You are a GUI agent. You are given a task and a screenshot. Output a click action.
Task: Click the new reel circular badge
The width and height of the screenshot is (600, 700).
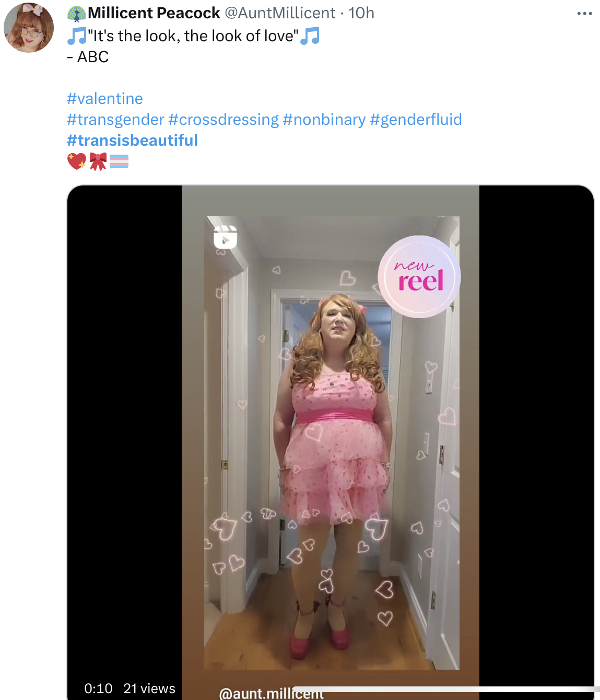pyautogui.click(x=419, y=277)
